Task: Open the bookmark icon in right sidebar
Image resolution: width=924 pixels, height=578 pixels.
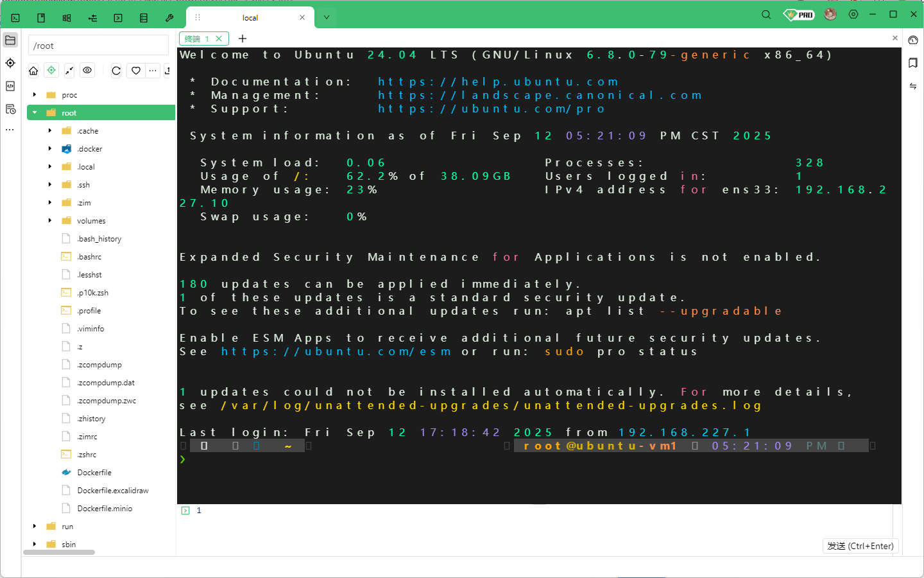Action: coord(913,63)
